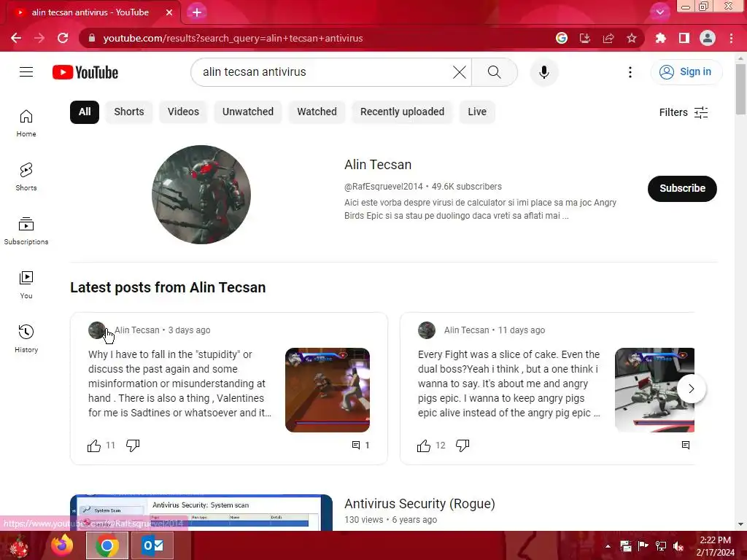Screen dimensions: 747x560
Task: Close the alin tecsan antivirus tab
Action: (169, 12)
